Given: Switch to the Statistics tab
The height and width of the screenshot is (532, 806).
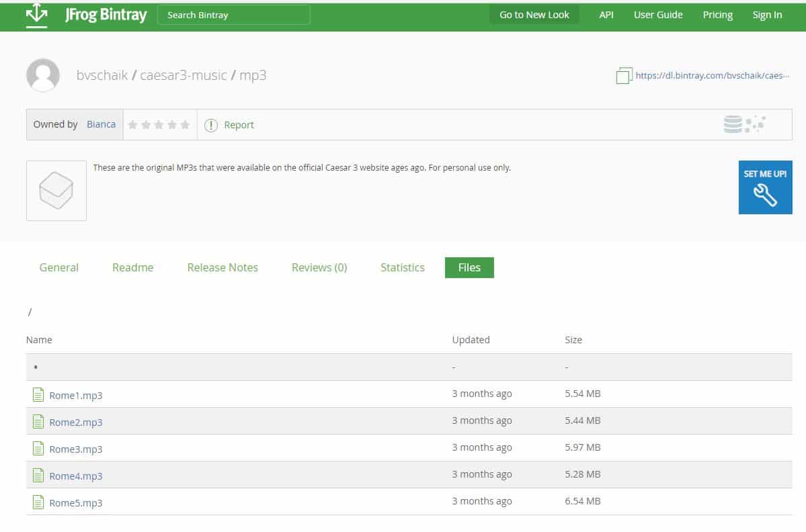Looking at the screenshot, I should pos(402,267).
